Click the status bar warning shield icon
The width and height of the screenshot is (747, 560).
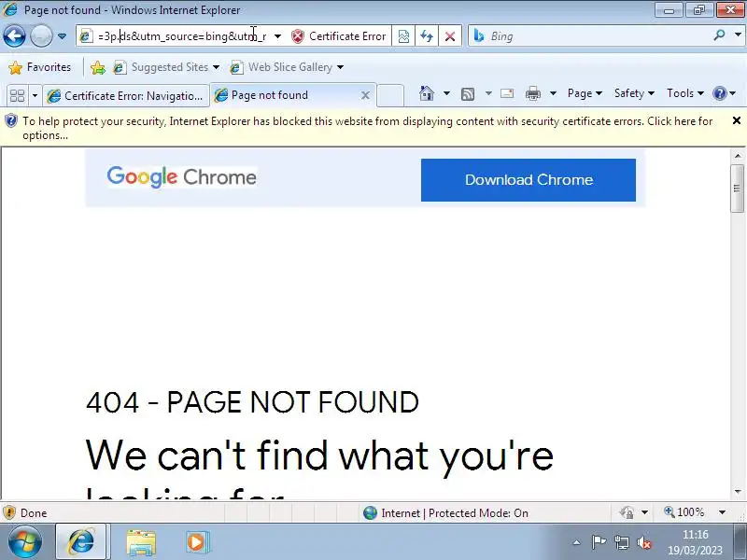(9, 512)
